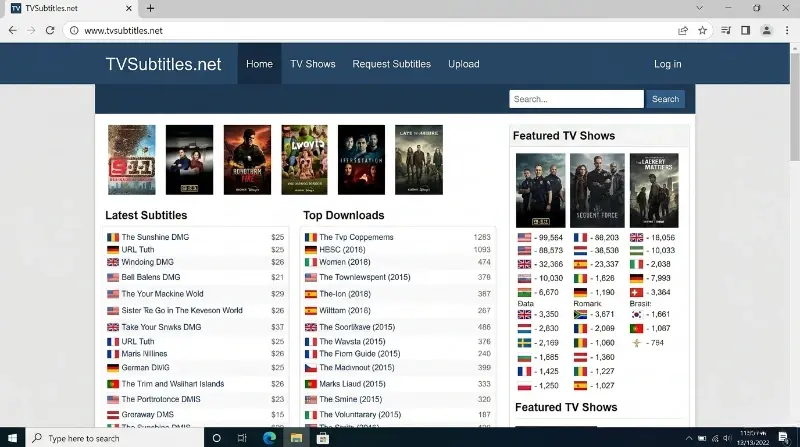
Task: Toggle the browser side panel icon
Action: tap(745, 31)
